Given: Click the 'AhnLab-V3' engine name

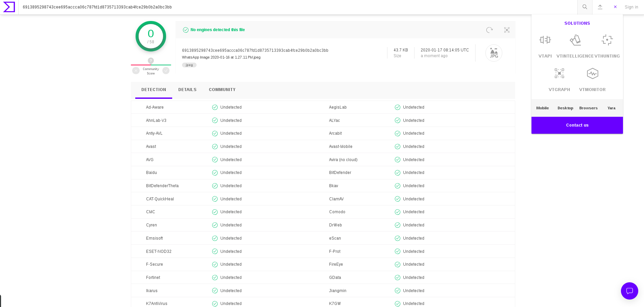Looking at the screenshot, I should point(156,120).
